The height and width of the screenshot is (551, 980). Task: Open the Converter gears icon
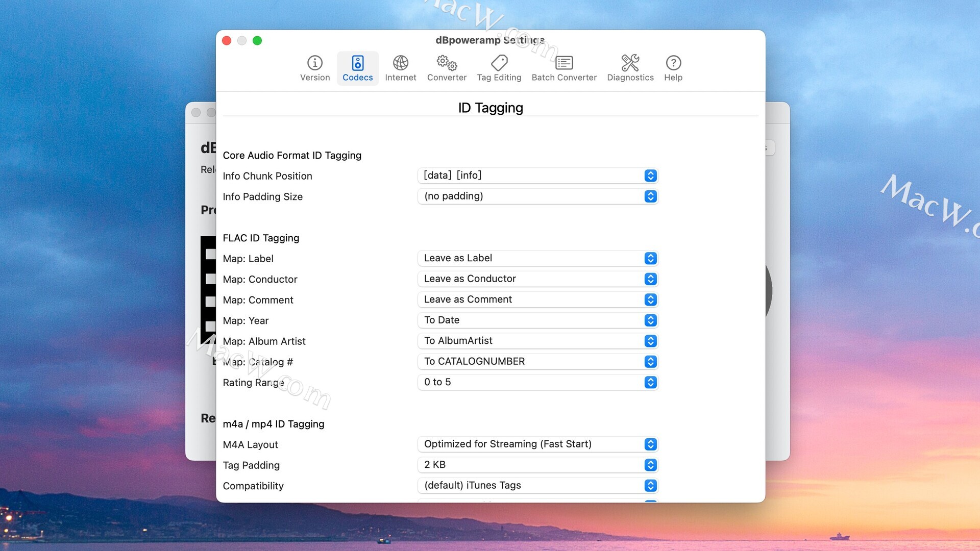pos(447,63)
